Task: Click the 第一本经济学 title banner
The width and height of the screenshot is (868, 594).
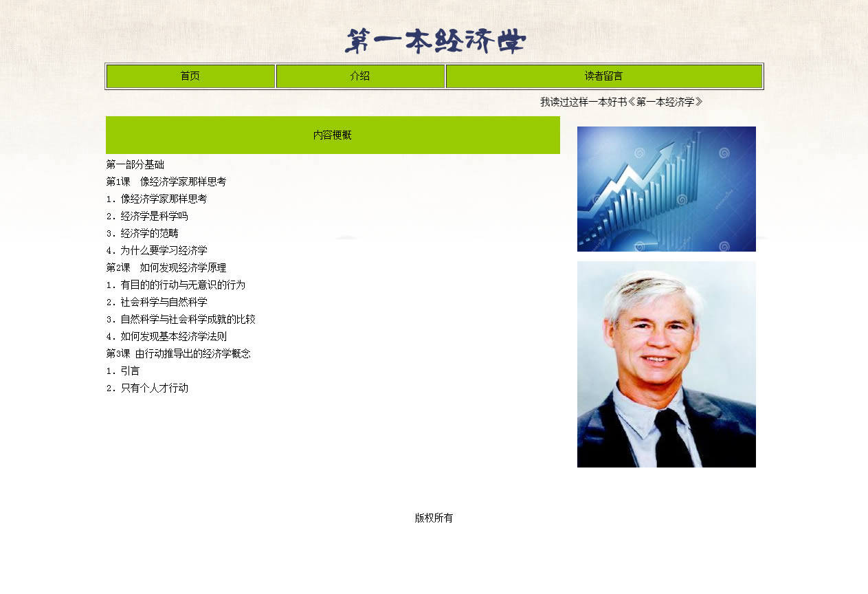Action: 435,42
